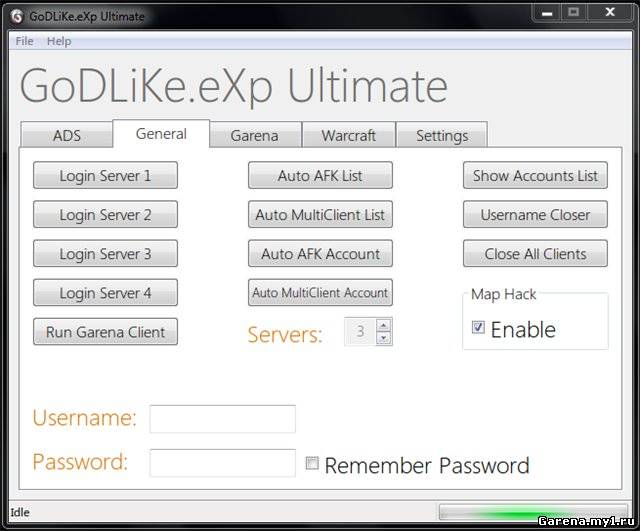Toggle the Remember Password checkbox
Screen dimensions: 640x531
point(312,464)
